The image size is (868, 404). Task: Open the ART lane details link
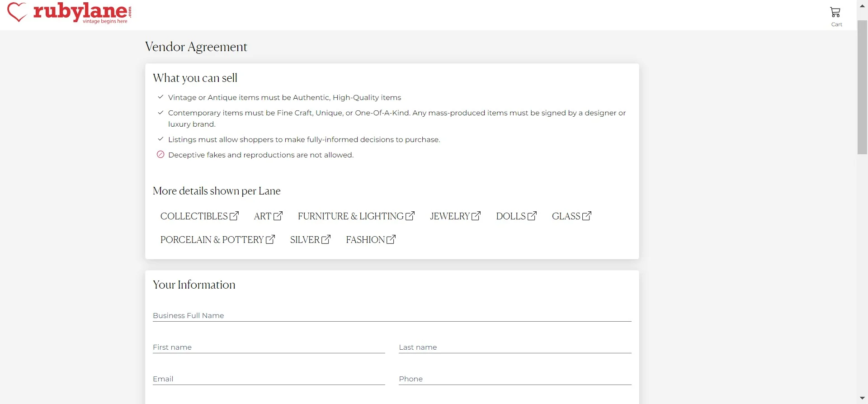coord(268,216)
